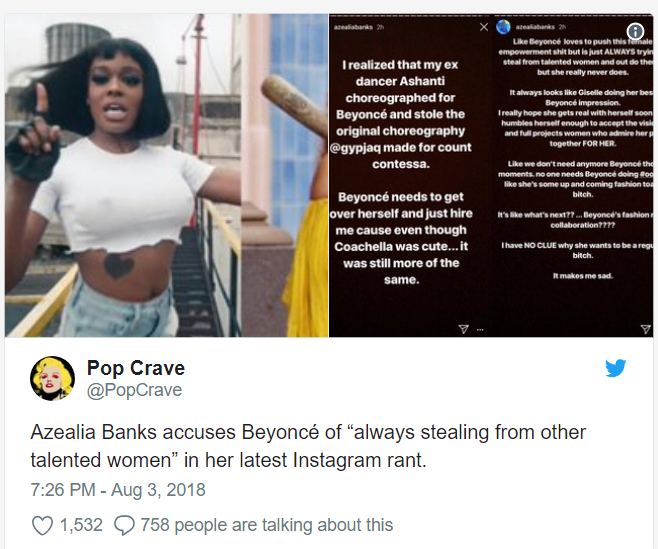Open the left Instagram story about Ashanti
658x549 pixels.
point(410,175)
